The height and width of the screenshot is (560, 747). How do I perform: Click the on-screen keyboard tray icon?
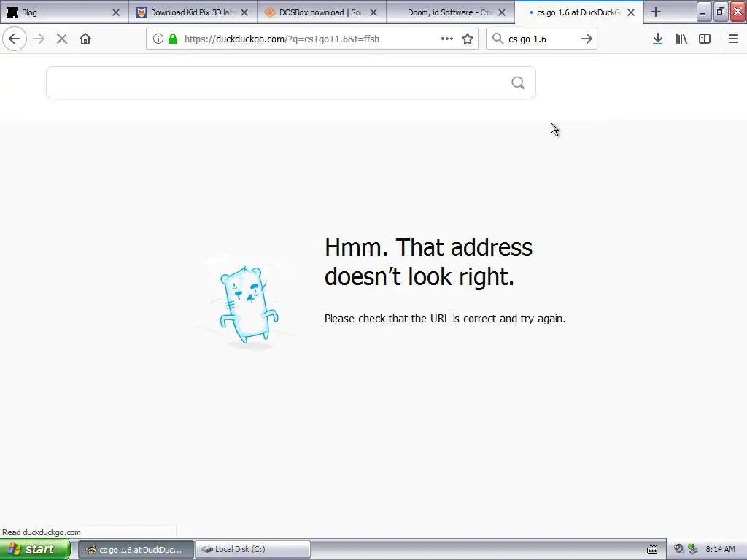[x=651, y=550]
